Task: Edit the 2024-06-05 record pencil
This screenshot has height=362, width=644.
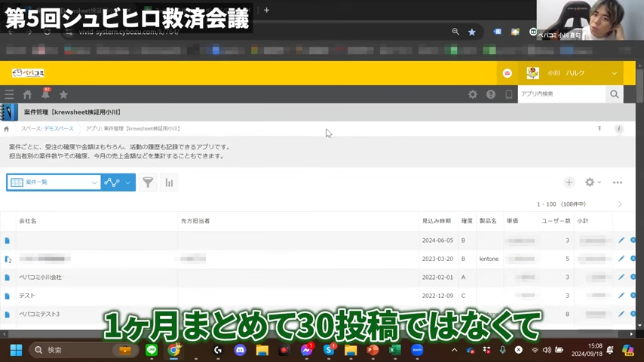Action: coord(621,240)
